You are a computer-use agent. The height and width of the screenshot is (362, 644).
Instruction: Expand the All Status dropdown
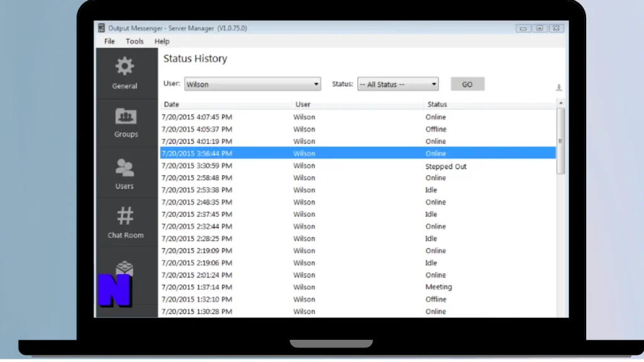[x=397, y=84]
